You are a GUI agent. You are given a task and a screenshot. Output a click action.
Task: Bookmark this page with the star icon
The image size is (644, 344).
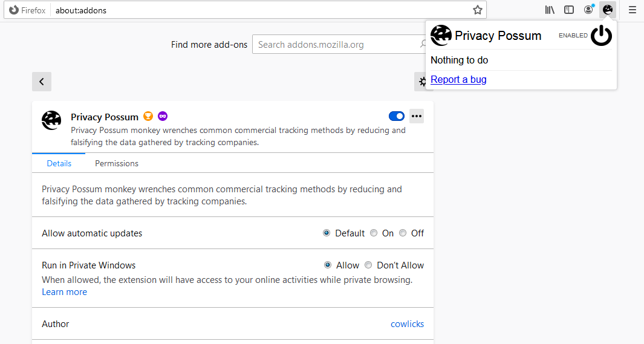(x=478, y=10)
